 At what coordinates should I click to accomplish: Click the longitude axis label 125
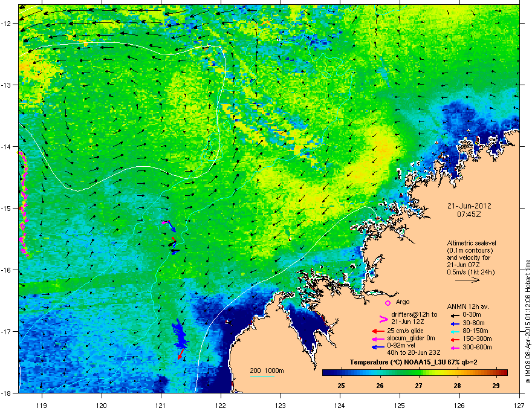point(400,405)
